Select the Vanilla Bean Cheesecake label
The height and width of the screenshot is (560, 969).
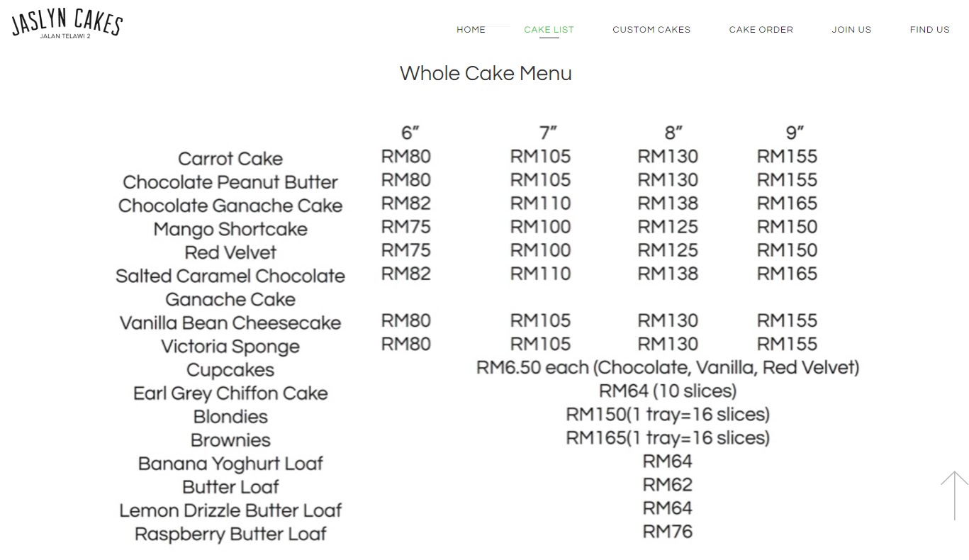point(230,323)
